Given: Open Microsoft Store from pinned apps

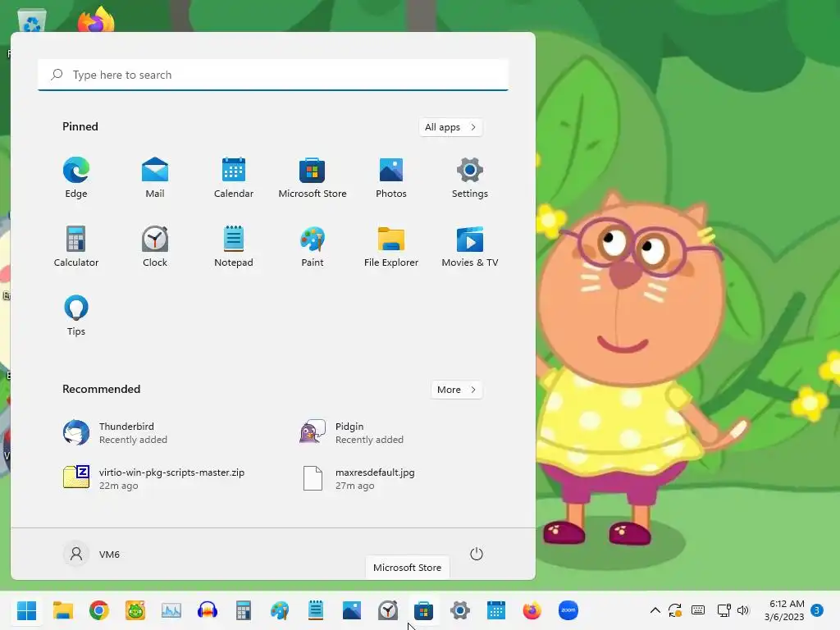Looking at the screenshot, I should click(313, 178).
